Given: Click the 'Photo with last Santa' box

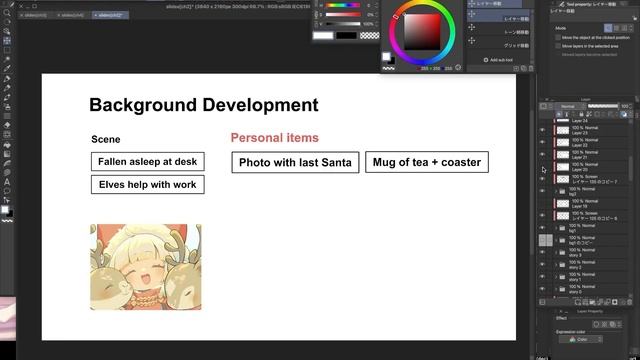Looking at the screenshot, I should pyautogui.click(x=295, y=162).
